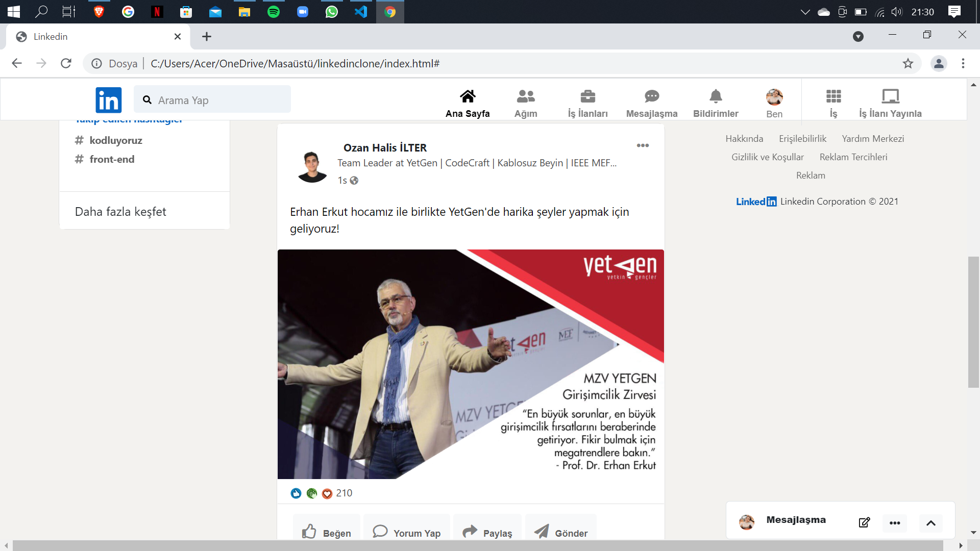Click the horizontal scrollbar at bottom
980x551 pixels.
pyautogui.click(x=477, y=545)
